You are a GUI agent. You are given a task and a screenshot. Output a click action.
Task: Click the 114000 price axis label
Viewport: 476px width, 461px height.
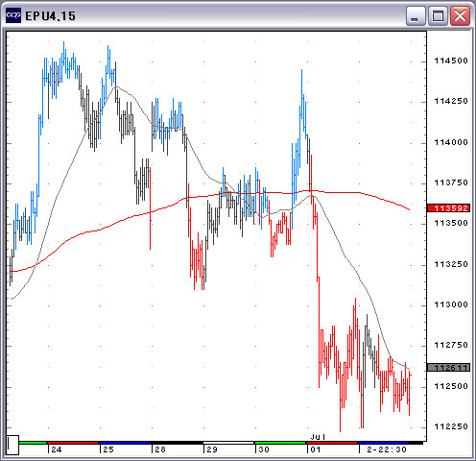coord(451,142)
